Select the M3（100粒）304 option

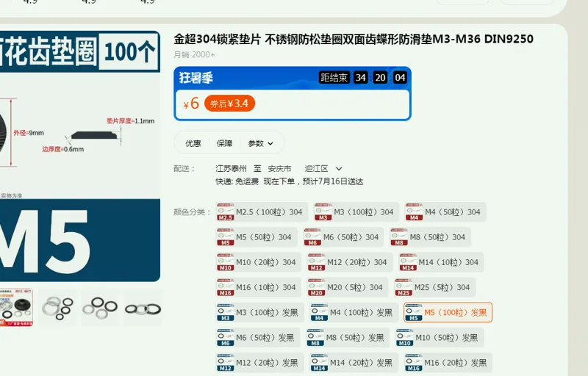pyautogui.click(x=356, y=212)
